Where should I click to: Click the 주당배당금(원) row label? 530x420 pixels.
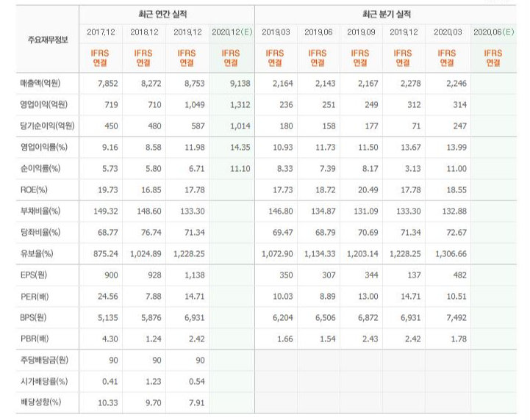(44, 360)
